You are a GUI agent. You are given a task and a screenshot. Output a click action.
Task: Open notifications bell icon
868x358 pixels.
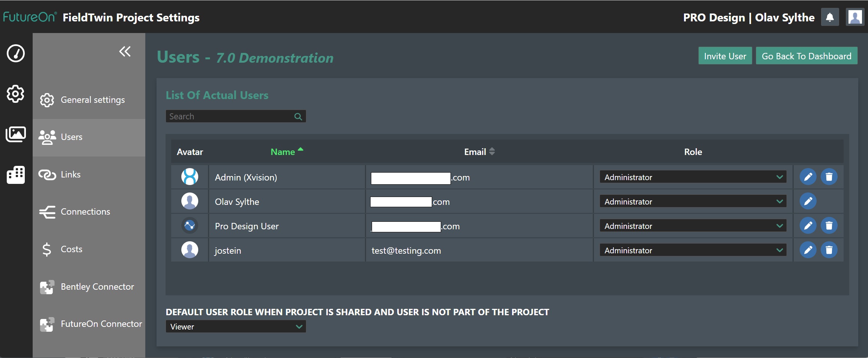click(x=830, y=17)
